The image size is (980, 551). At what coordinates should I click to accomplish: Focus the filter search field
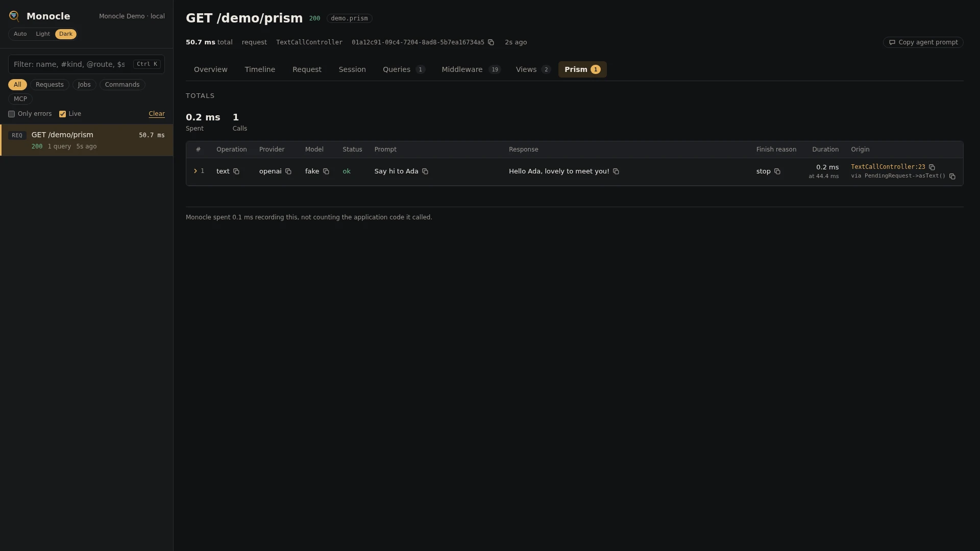pos(86,64)
